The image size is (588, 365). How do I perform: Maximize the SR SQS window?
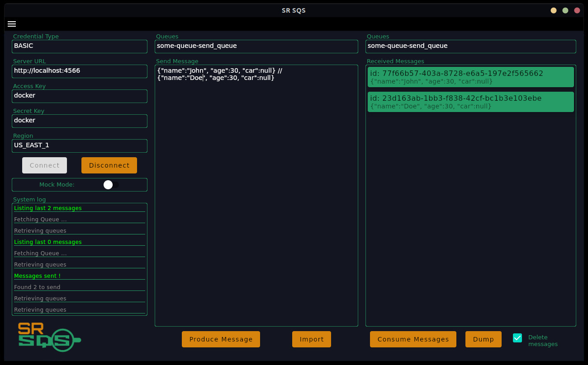click(x=565, y=10)
